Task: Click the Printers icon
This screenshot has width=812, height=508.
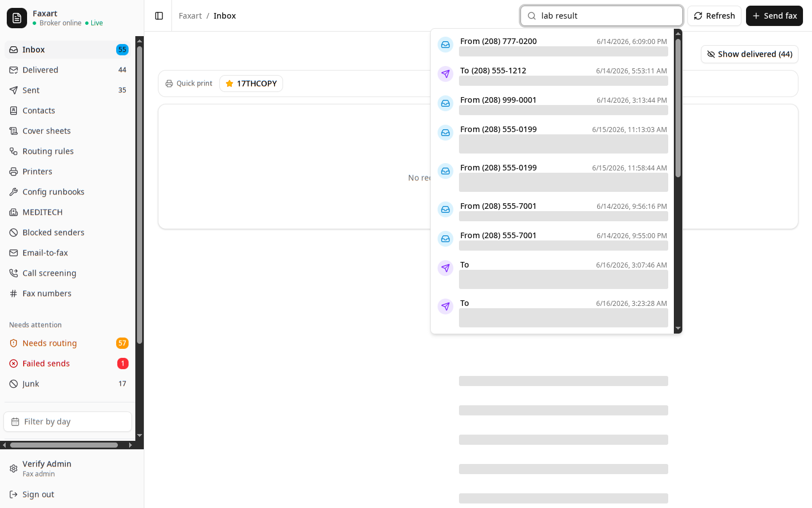Action: point(14,172)
